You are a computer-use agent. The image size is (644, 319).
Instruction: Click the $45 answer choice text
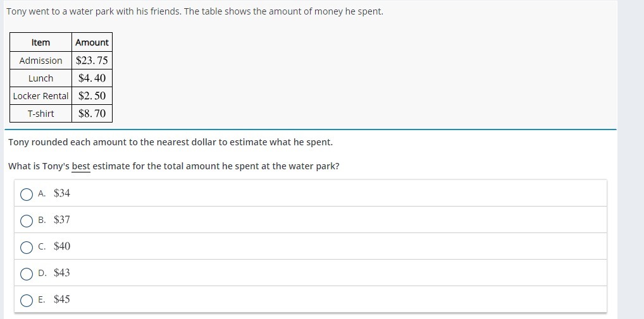tap(62, 299)
